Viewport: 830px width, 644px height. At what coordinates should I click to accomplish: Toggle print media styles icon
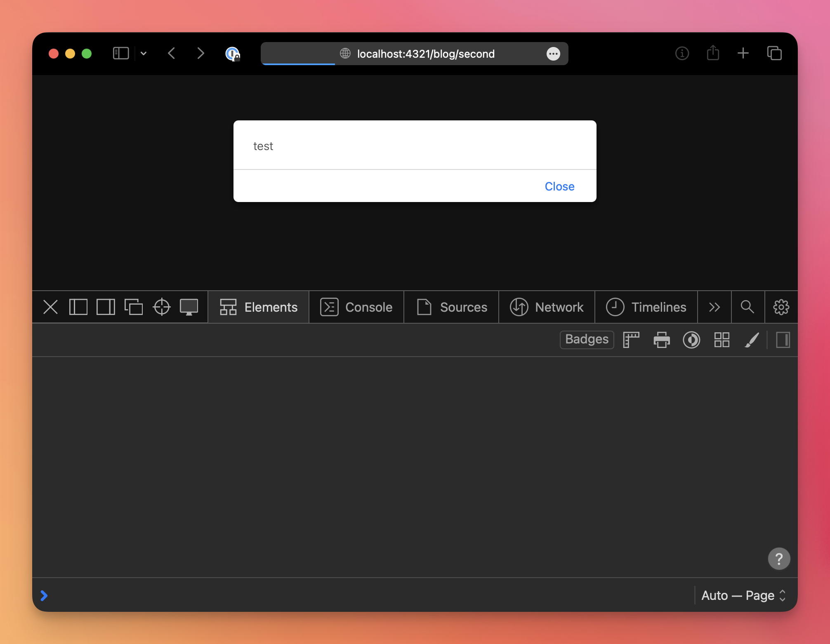tap(661, 340)
